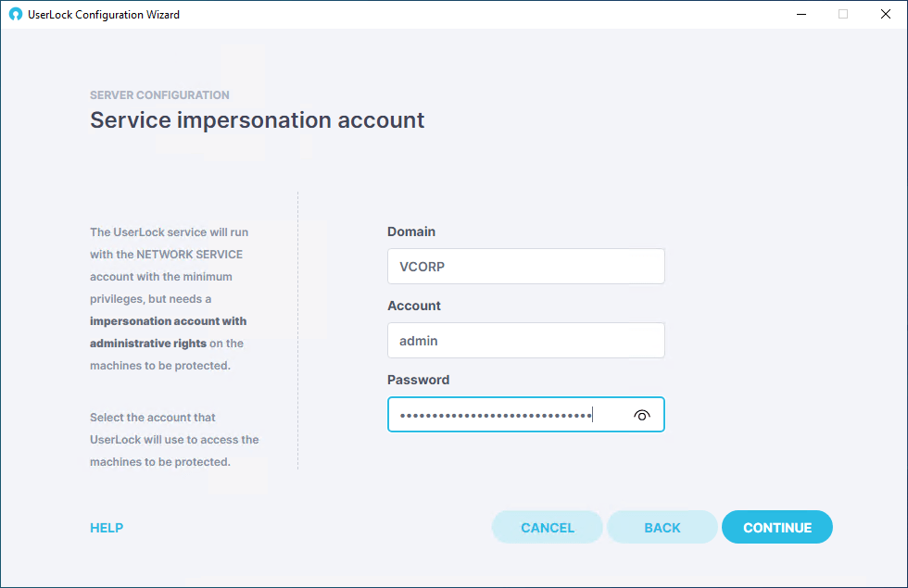Click the Account field label
The width and height of the screenshot is (908, 588).
tap(414, 306)
